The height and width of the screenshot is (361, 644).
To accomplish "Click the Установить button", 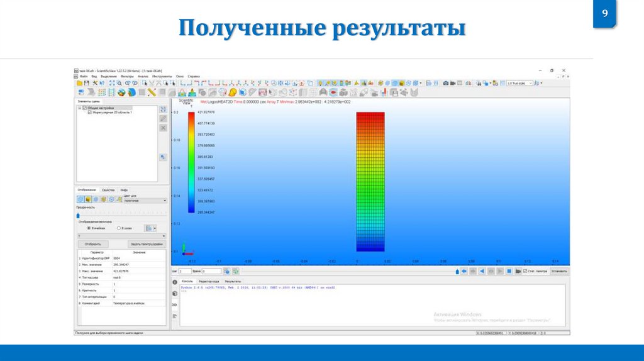I will point(559,271).
